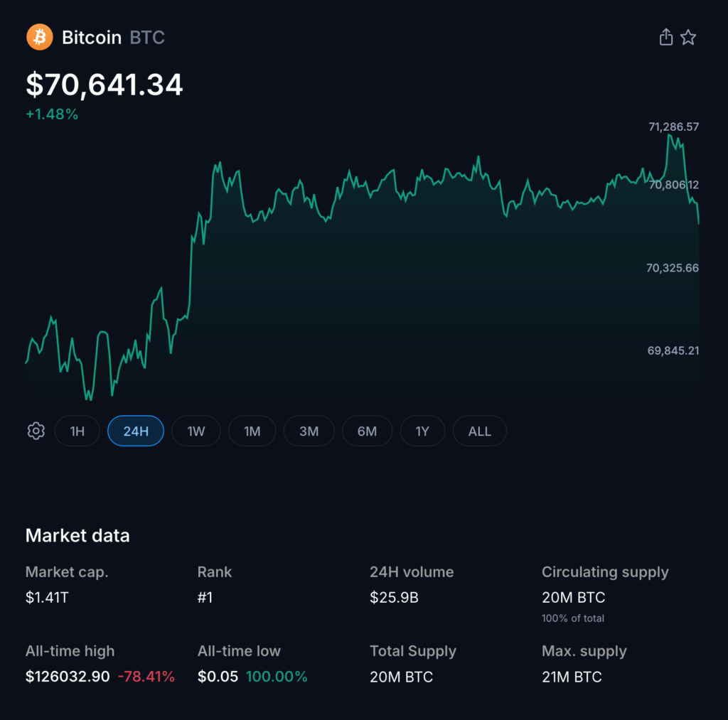The height and width of the screenshot is (720, 728).
Task: Select the 1H chart timeframe
Action: point(77,431)
